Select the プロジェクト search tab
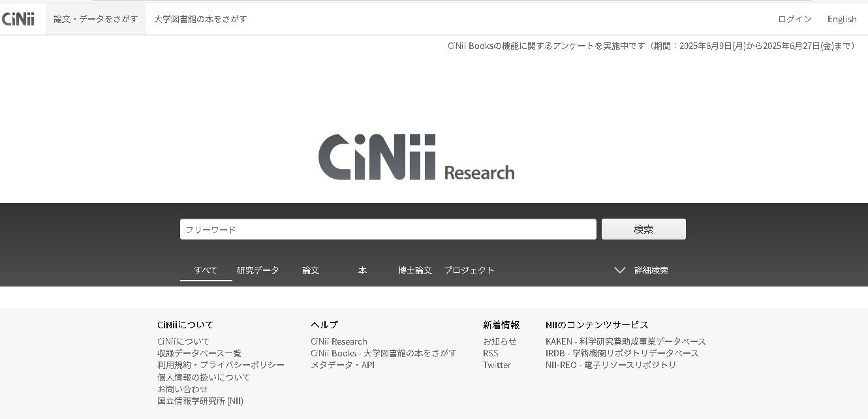 pyautogui.click(x=469, y=270)
